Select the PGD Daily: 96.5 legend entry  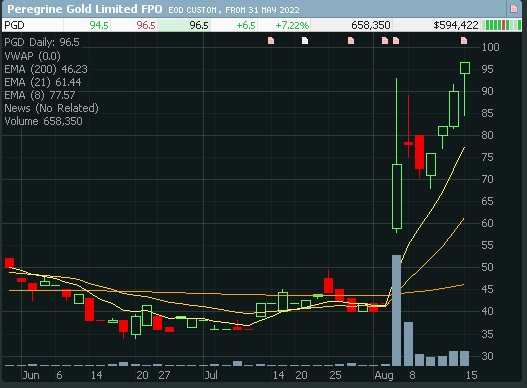(42, 42)
